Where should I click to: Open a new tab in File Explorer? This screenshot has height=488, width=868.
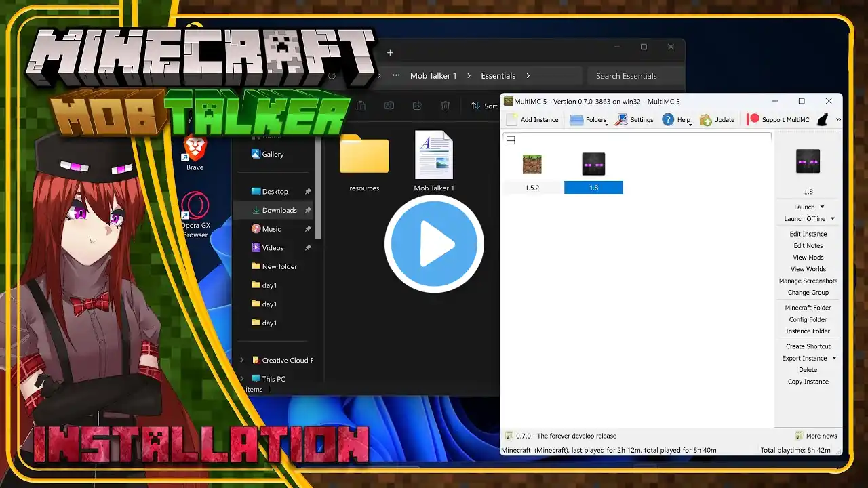point(390,53)
